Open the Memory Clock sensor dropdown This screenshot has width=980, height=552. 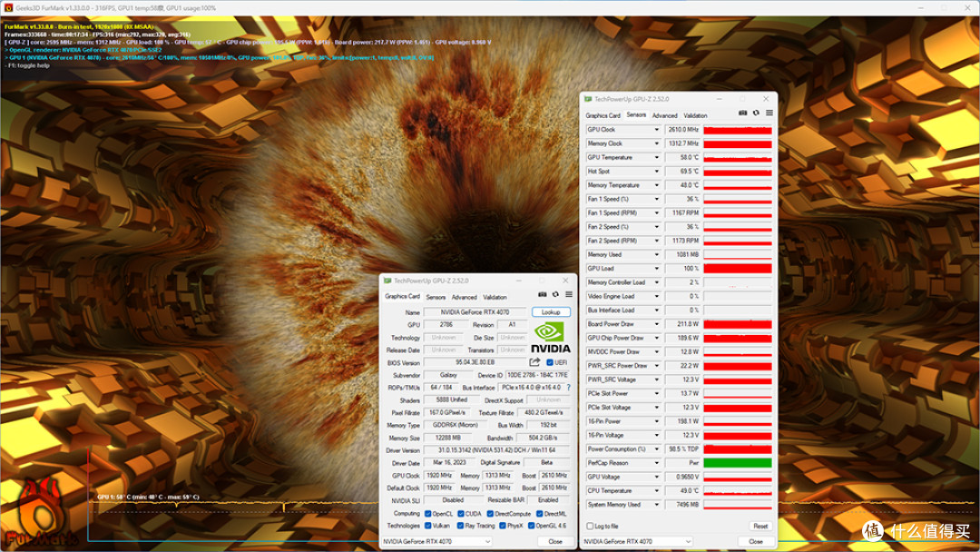[x=656, y=143]
